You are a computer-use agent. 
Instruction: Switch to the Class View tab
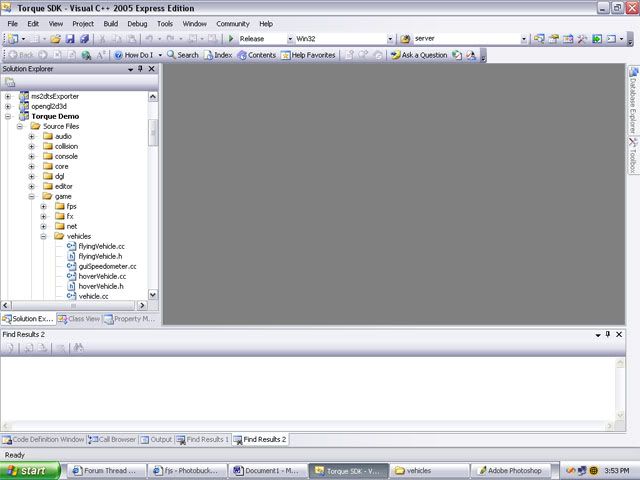pos(79,319)
